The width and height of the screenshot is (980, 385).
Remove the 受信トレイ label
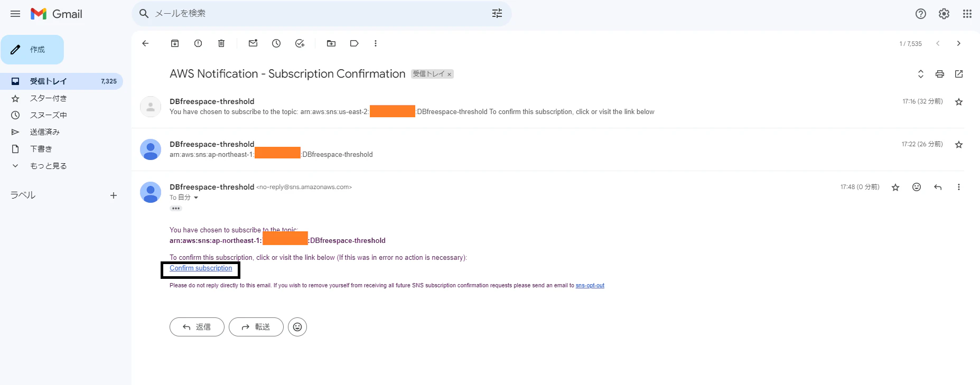pyautogui.click(x=450, y=74)
